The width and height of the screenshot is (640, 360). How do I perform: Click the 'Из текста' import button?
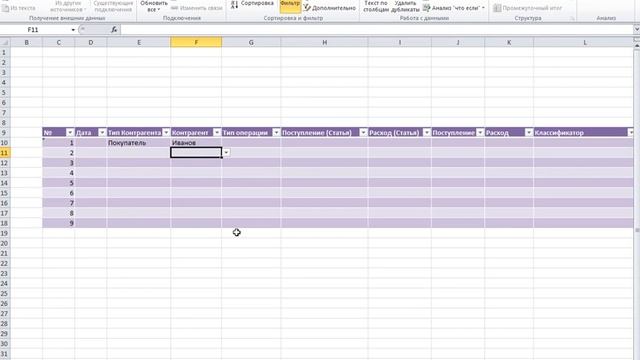pyautogui.click(x=19, y=8)
